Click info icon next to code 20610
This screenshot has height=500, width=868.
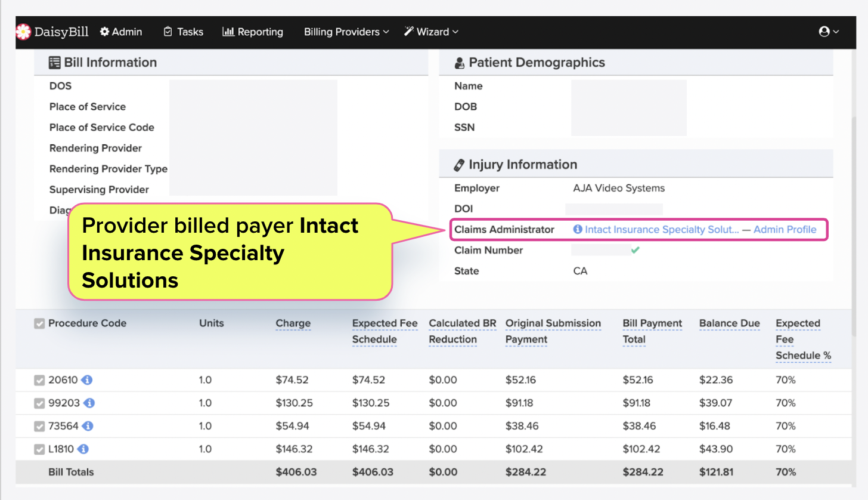click(x=87, y=380)
